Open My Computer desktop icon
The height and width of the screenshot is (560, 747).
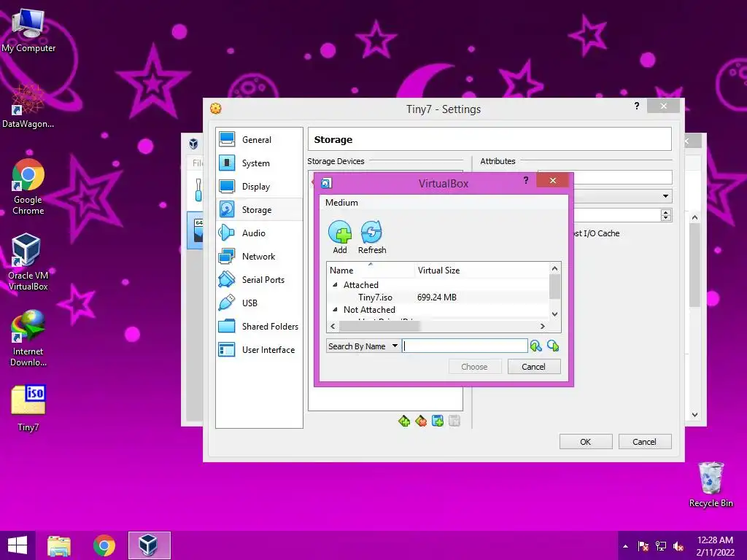click(28, 29)
